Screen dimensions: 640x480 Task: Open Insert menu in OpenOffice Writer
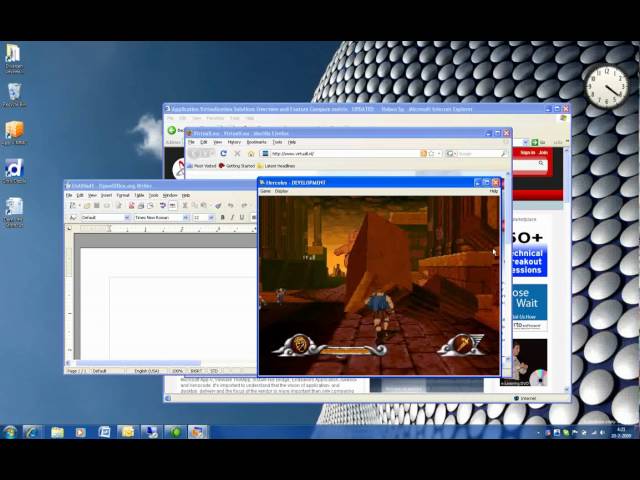coord(106,196)
